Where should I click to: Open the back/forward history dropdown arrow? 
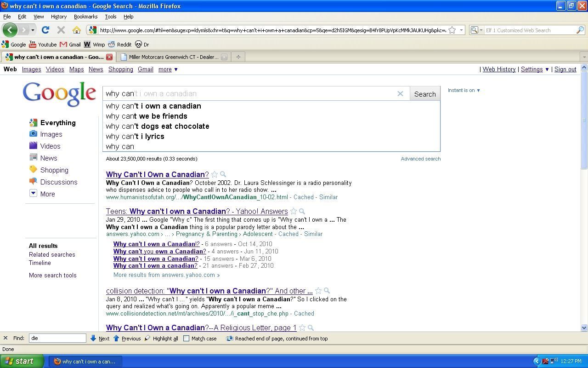[33, 30]
